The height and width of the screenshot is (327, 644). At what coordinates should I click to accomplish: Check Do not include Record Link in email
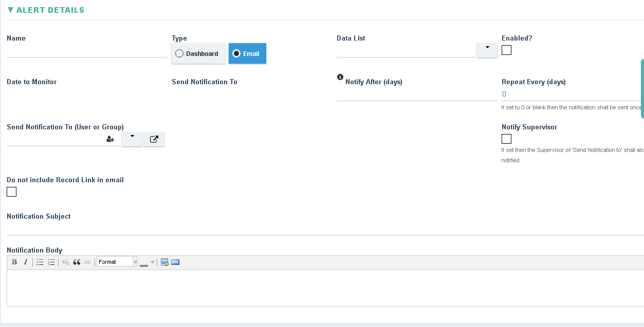click(12, 192)
